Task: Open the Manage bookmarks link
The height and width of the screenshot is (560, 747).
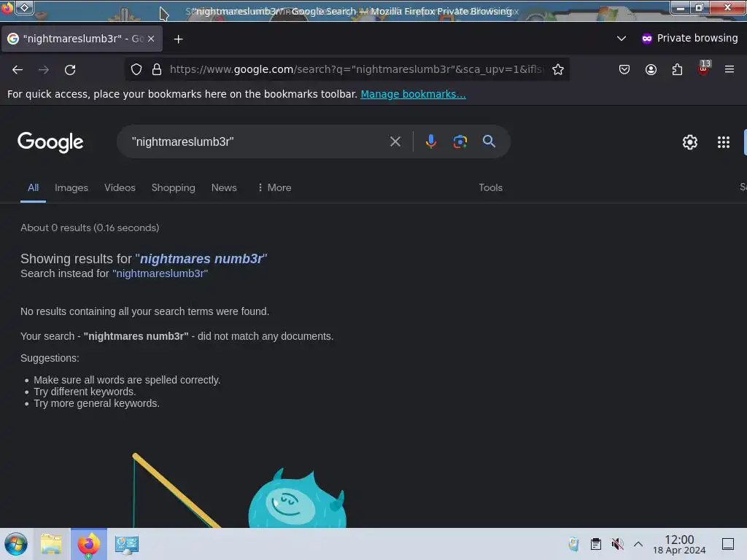Action: [x=413, y=94]
